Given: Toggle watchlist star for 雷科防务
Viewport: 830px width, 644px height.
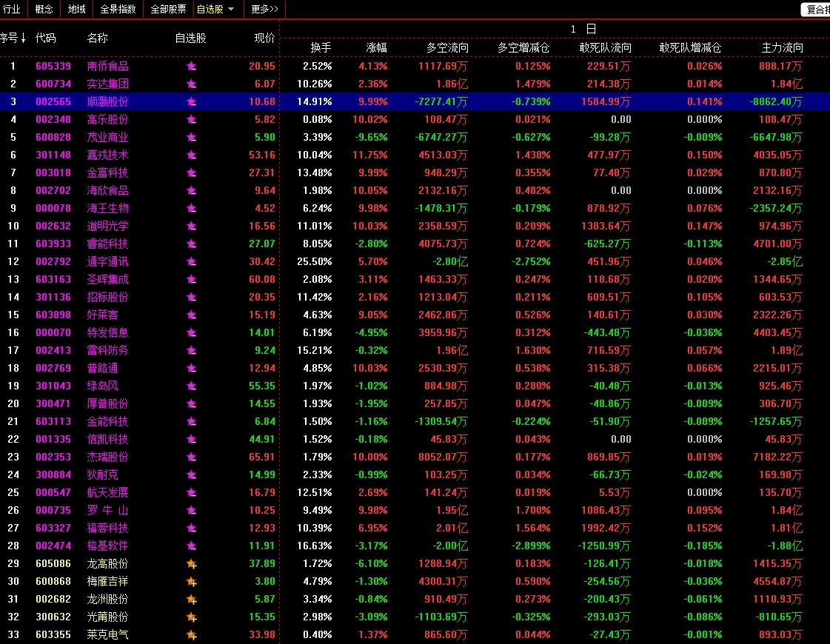Looking at the screenshot, I should pos(191,350).
